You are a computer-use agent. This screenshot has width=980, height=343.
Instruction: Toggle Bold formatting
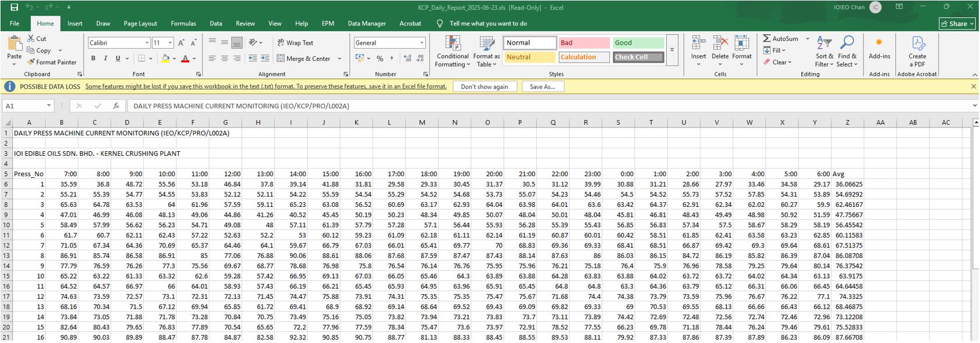tap(93, 59)
